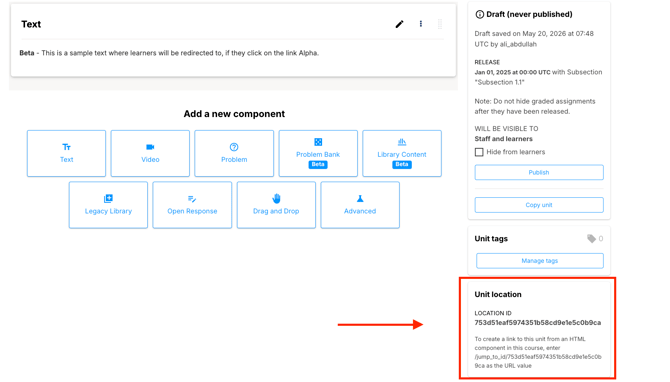Screen dimensions: 670x382
Task: Click the WILL BE VISIBLE TO label
Action: coord(506,129)
